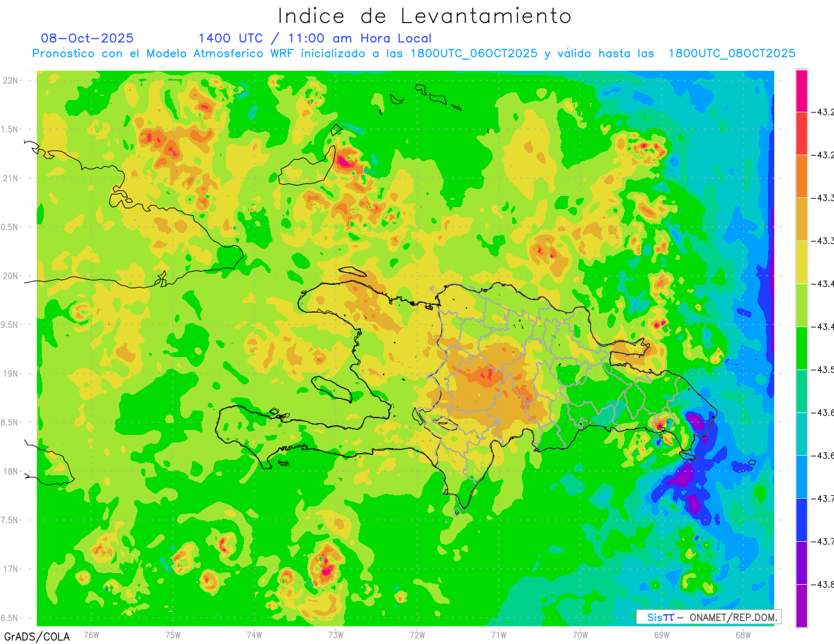Select the 08-Oct-2025 date label
This screenshot has height=644, width=834.
[88, 38]
